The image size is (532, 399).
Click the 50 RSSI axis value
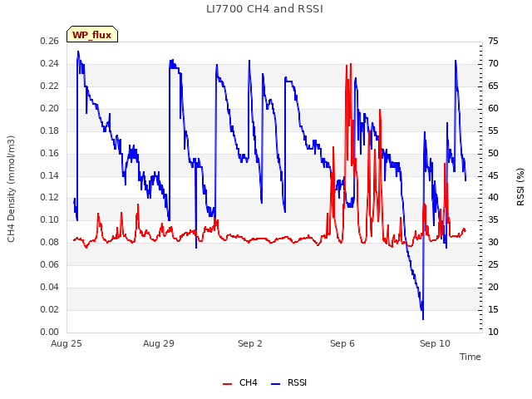[x=493, y=153]
